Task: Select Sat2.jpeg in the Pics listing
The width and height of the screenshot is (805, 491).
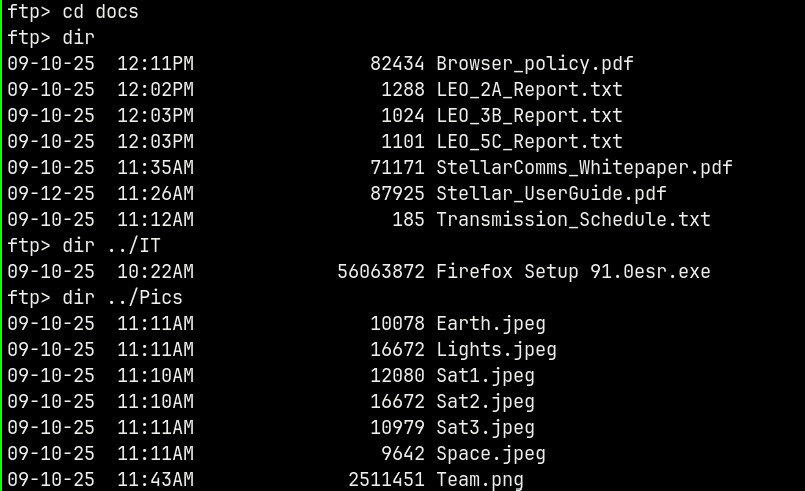Action: click(485, 402)
